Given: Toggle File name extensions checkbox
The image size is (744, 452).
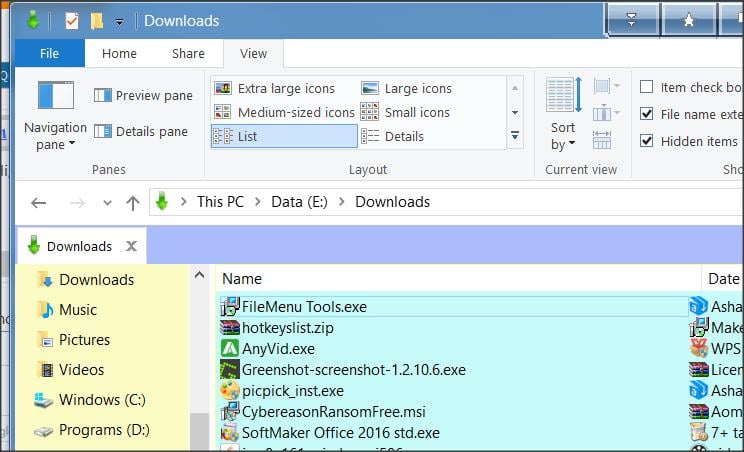Looking at the screenshot, I should [646, 114].
